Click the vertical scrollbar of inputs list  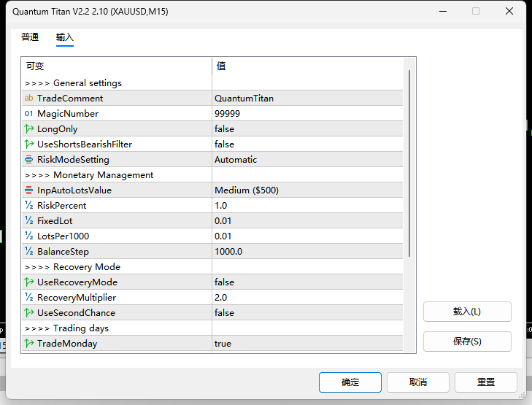409,163
